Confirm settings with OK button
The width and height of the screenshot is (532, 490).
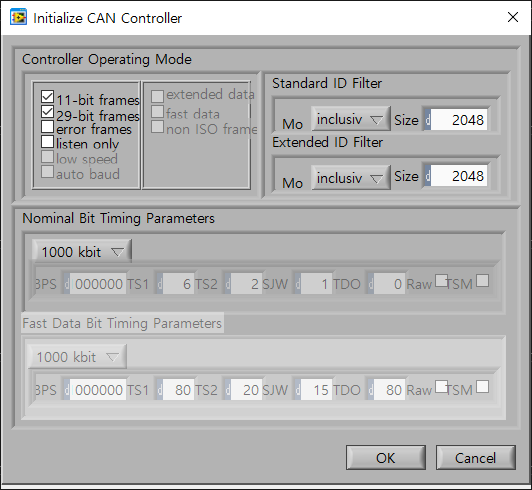pos(386,458)
